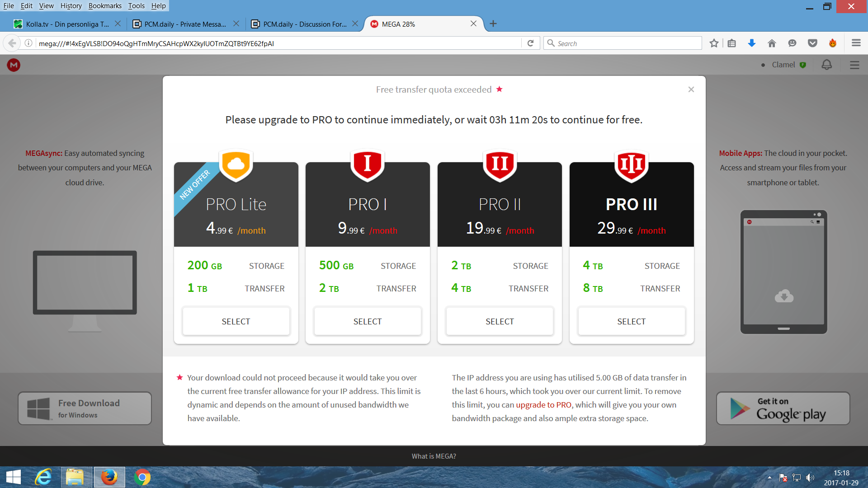Open the Bookmarks menu

(x=104, y=6)
